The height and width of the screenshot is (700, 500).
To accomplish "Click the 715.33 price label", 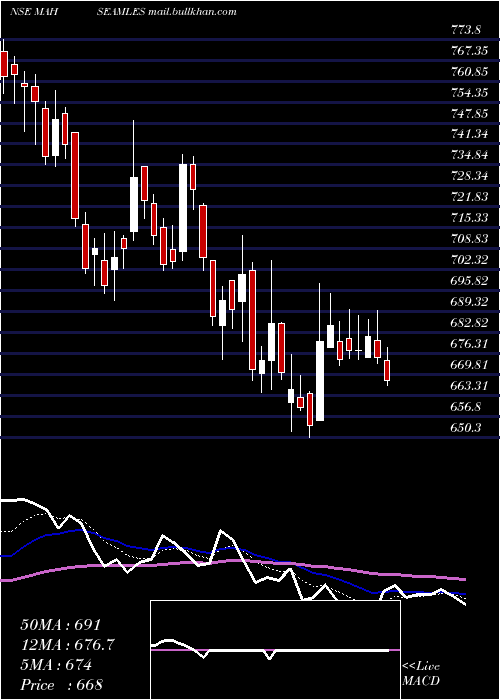I will pyautogui.click(x=469, y=218).
